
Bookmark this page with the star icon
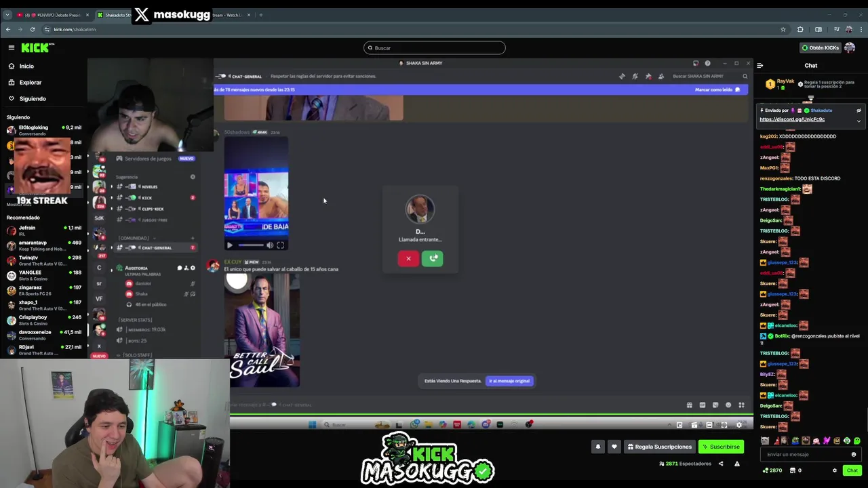[x=783, y=29]
